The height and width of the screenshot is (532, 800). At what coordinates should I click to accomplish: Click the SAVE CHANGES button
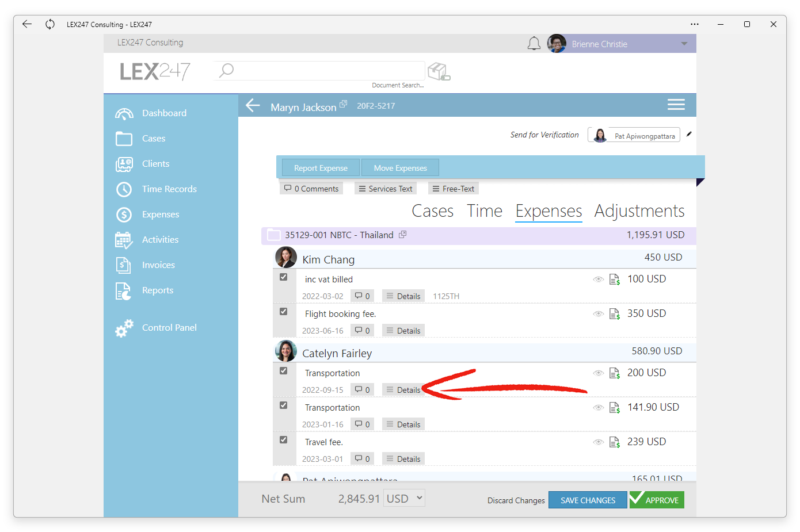(588, 500)
